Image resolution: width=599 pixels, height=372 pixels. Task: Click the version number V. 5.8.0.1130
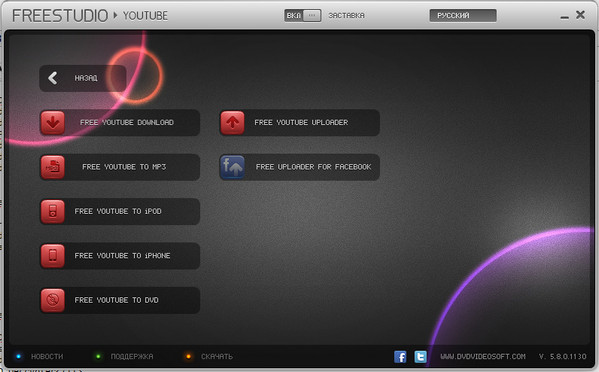tap(562, 356)
